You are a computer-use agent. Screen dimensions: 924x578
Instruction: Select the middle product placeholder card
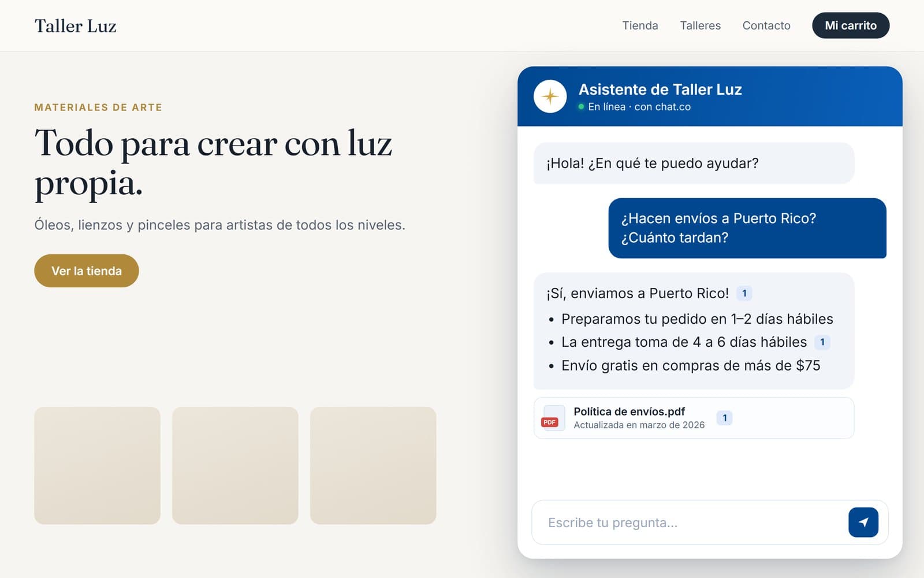click(235, 465)
